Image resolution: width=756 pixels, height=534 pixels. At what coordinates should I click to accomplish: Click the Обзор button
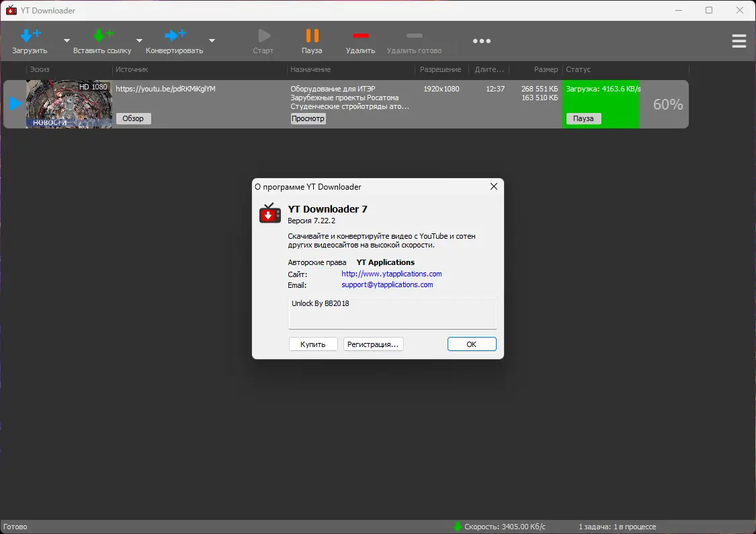pyautogui.click(x=133, y=118)
